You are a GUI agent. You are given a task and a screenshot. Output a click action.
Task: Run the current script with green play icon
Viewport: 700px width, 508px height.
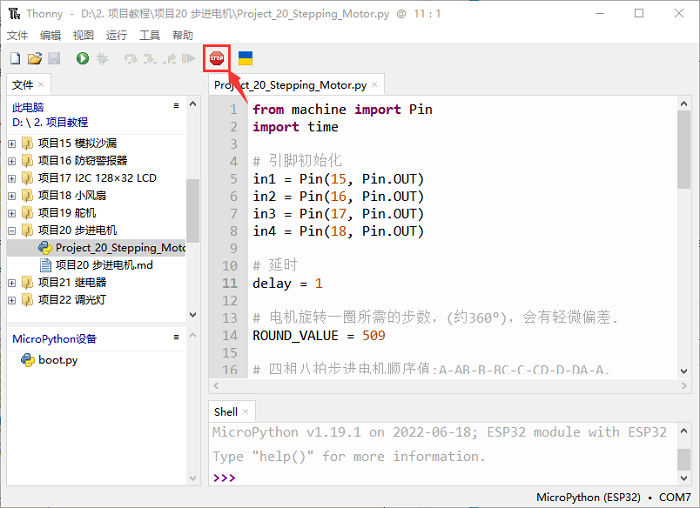(83, 59)
